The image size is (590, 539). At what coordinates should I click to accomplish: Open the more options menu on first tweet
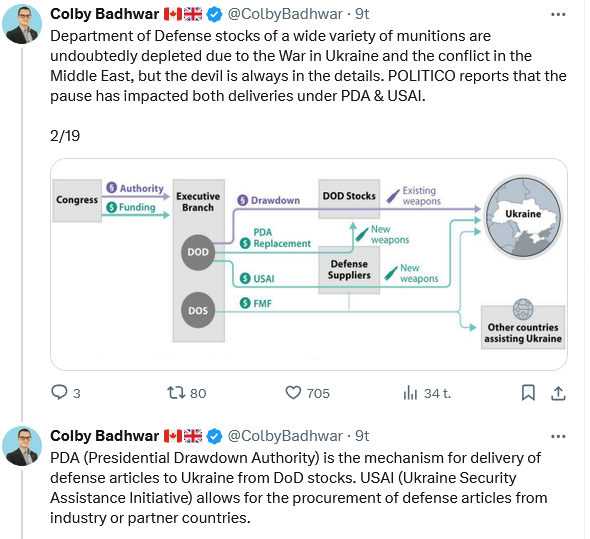click(x=558, y=14)
